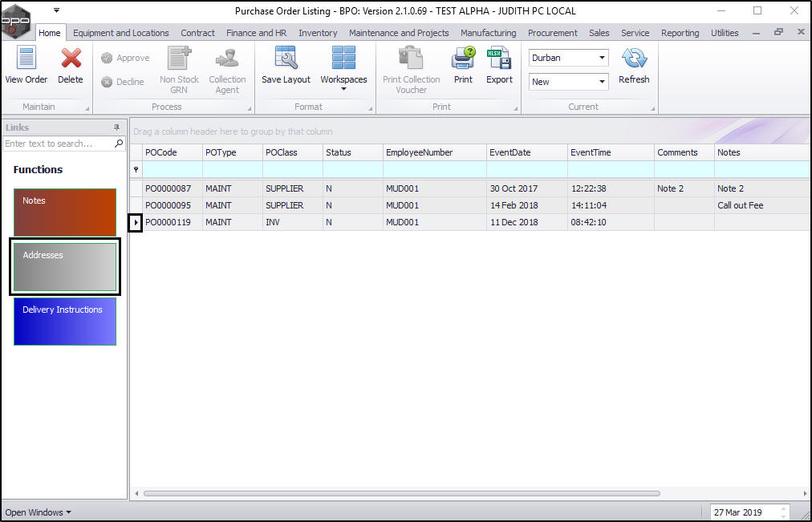Open the Non Stock GRN tool
812x522 pixels.
click(179, 70)
